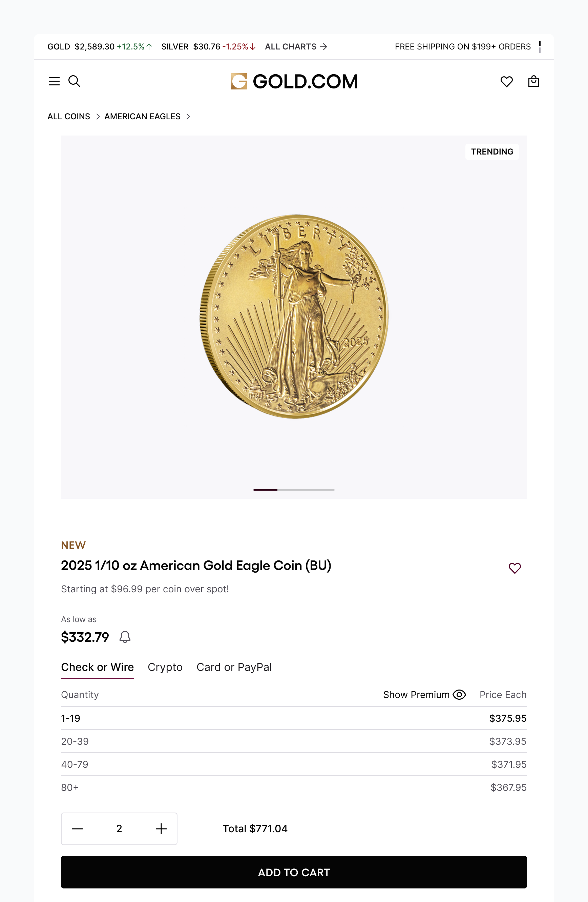Add this coin to favorites heart
Image resolution: width=588 pixels, height=902 pixels.
click(514, 568)
